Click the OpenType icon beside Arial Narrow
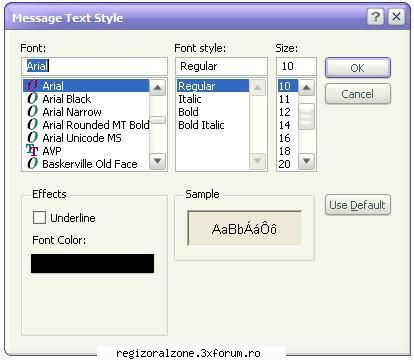This screenshot has width=414, height=360. [33, 112]
